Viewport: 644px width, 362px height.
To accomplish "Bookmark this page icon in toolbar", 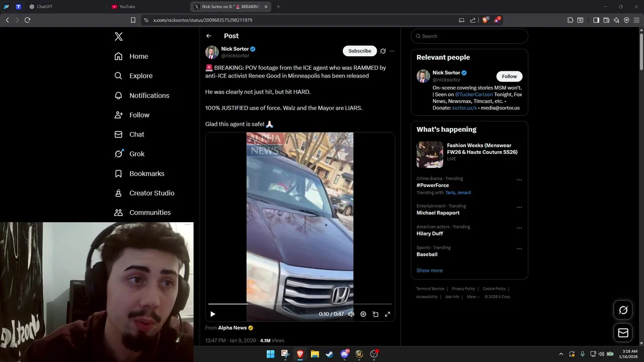I will point(133,20).
